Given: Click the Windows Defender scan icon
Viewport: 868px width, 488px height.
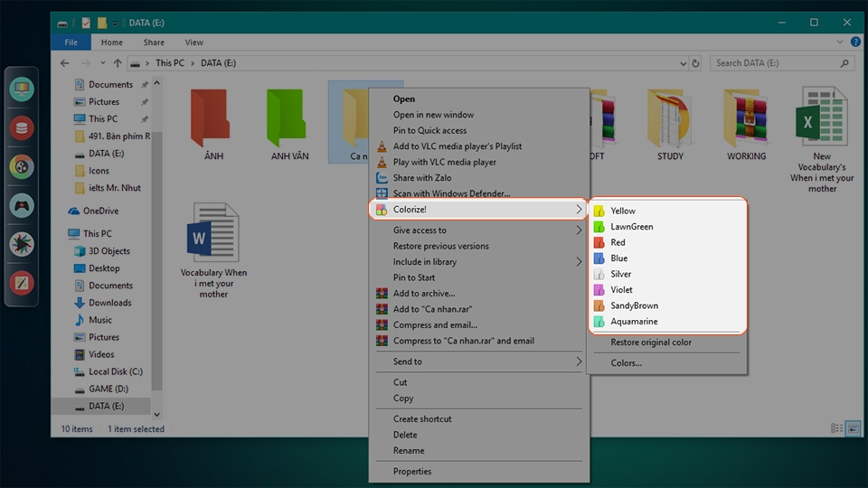Looking at the screenshot, I should tap(382, 193).
